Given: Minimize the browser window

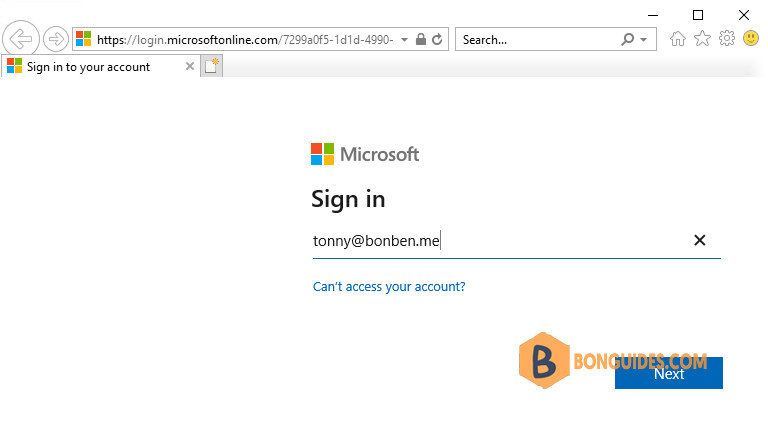Looking at the screenshot, I should coord(653,15).
